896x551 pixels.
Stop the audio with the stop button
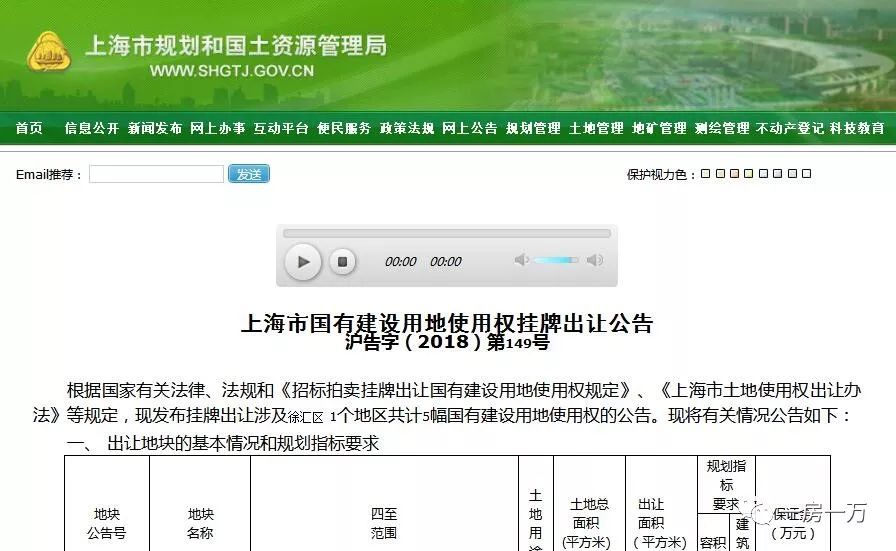[x=342, y=262]
